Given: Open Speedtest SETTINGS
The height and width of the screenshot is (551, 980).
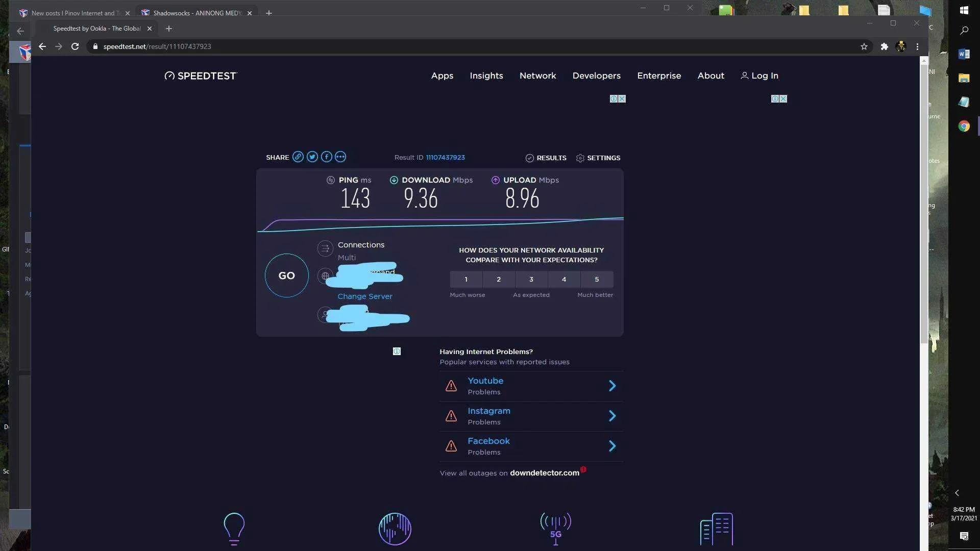Looking at the screenshot, I should tap(598, 158).
